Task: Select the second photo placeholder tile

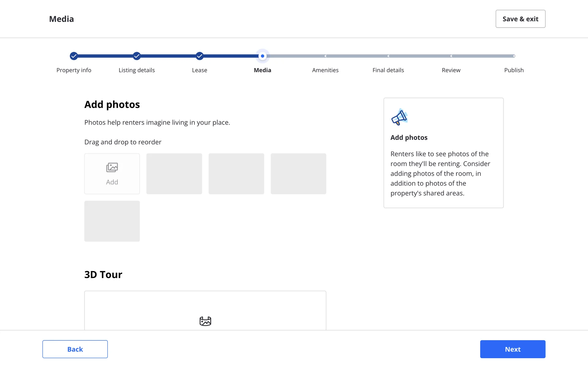Action: pos(174,174)
